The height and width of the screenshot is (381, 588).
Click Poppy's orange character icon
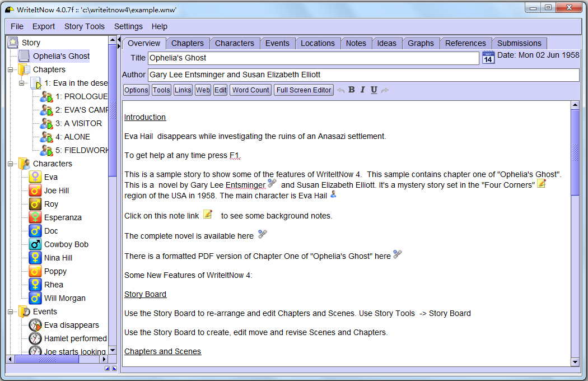[x=35, y=271]
